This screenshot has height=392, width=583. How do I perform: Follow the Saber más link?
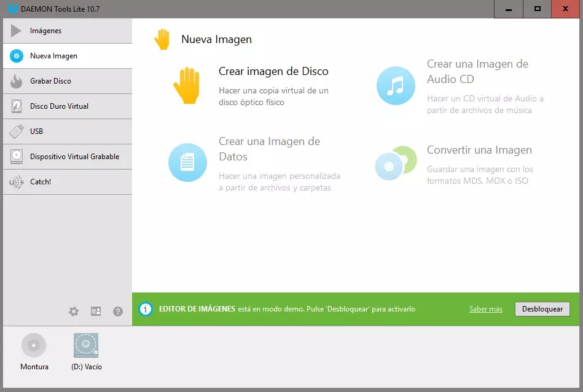tap(485, 309)
